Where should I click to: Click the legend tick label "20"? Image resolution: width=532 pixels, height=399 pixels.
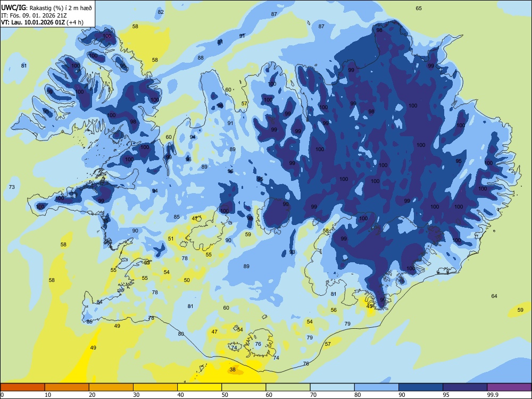(92, 395)
